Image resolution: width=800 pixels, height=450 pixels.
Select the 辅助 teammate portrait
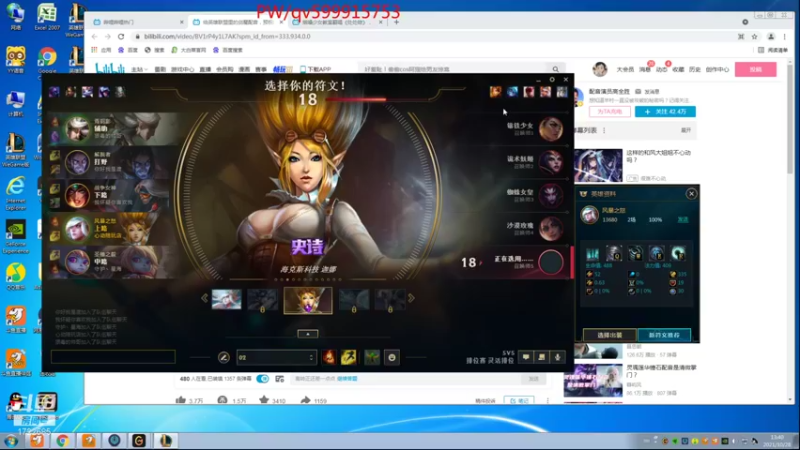coord(78,129)
